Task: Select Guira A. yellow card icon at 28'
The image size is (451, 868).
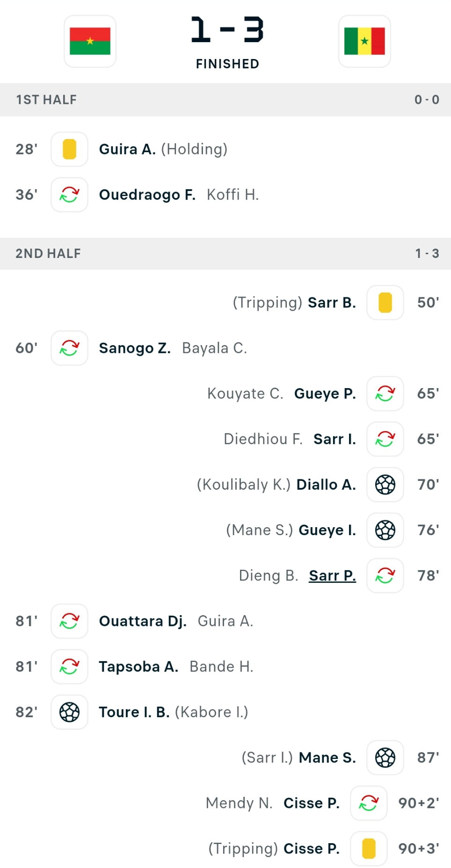Action: click(69, 149)
